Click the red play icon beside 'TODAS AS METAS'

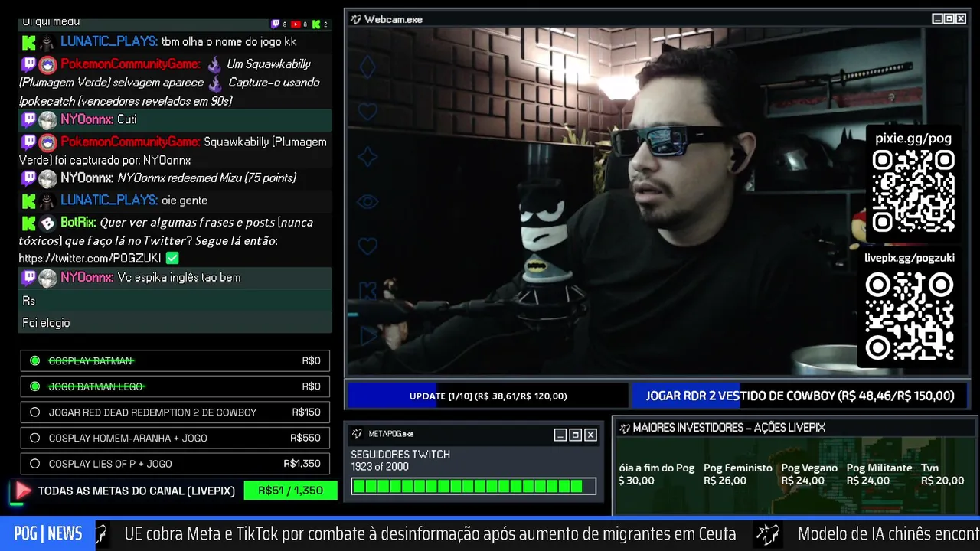click(x=23, y=491)
